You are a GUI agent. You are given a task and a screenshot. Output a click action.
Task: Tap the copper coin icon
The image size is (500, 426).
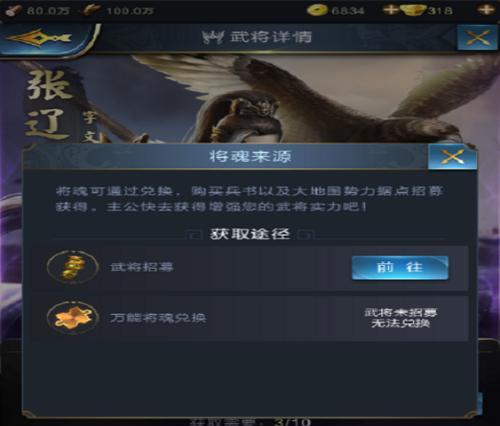(317, 10)
